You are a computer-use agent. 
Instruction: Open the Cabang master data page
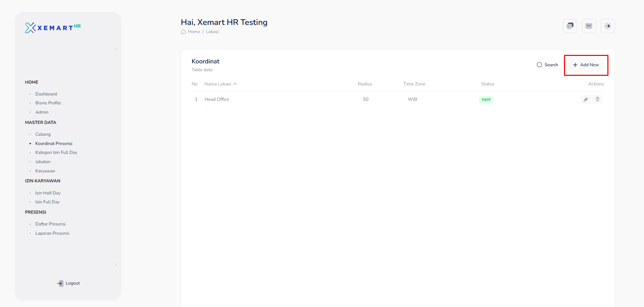coord(43,134)
